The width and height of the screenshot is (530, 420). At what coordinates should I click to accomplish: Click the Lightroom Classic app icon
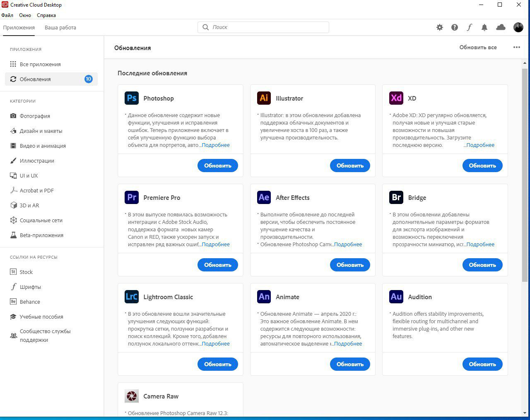132,297
